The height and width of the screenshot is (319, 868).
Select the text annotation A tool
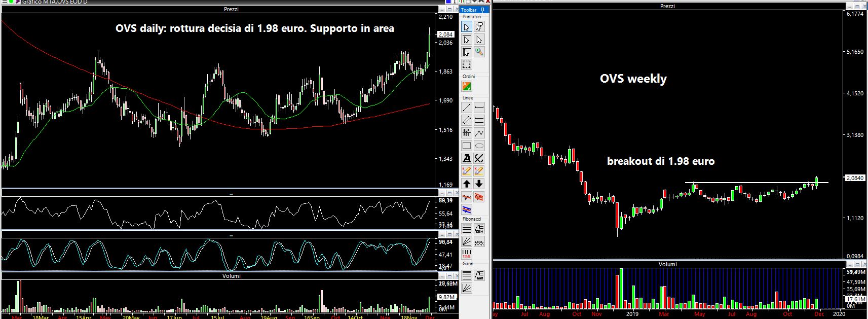467,158
